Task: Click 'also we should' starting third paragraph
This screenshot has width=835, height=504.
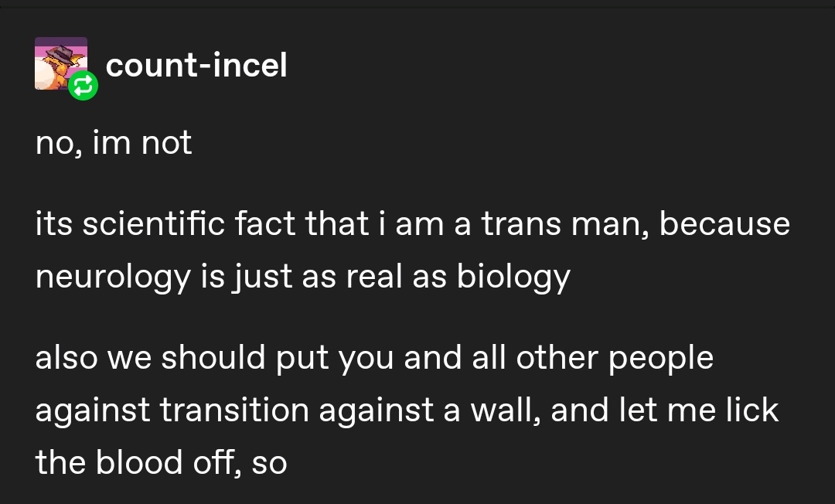Action: pyautogui.click(x=150, y=356)
